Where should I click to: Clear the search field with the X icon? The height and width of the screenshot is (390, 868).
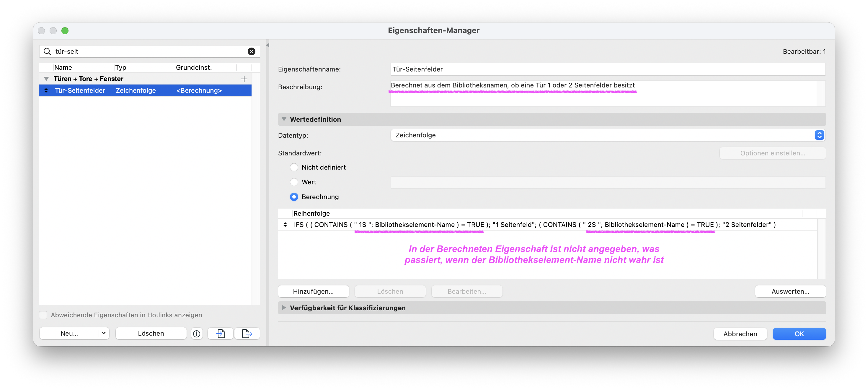251,51
